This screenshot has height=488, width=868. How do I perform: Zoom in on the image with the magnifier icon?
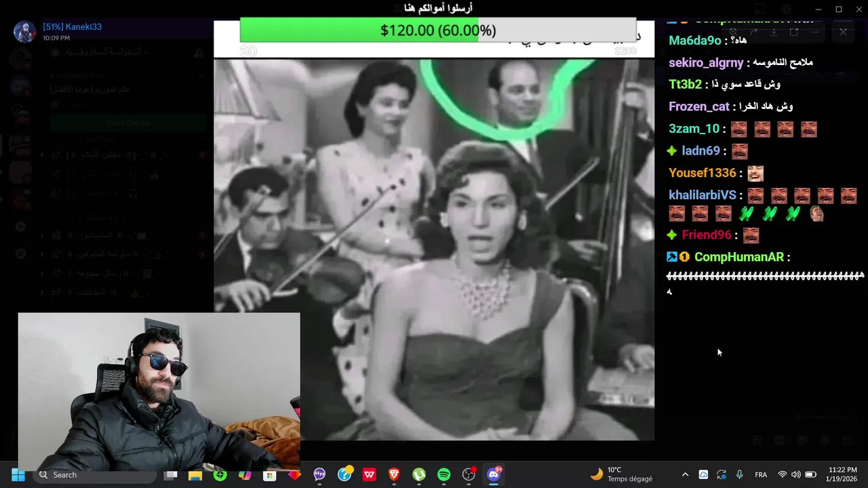click(733, 32)
